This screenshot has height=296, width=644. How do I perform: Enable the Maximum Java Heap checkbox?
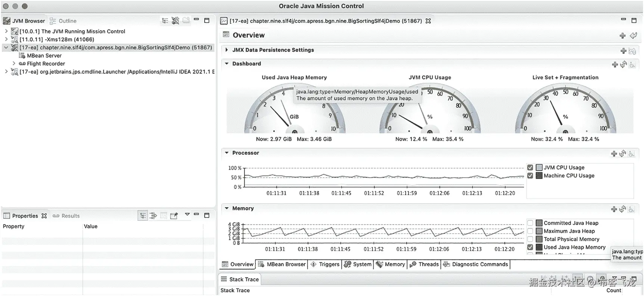point(530,231)
